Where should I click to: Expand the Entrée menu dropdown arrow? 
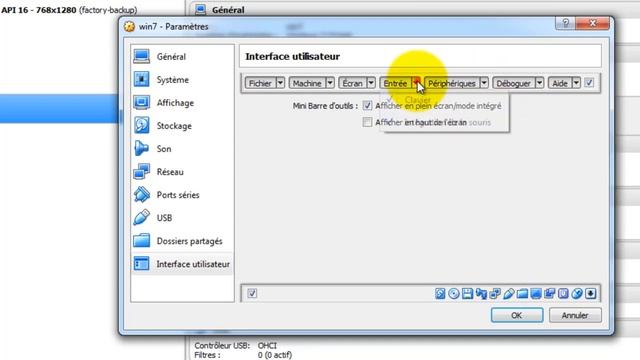[416, 83]
